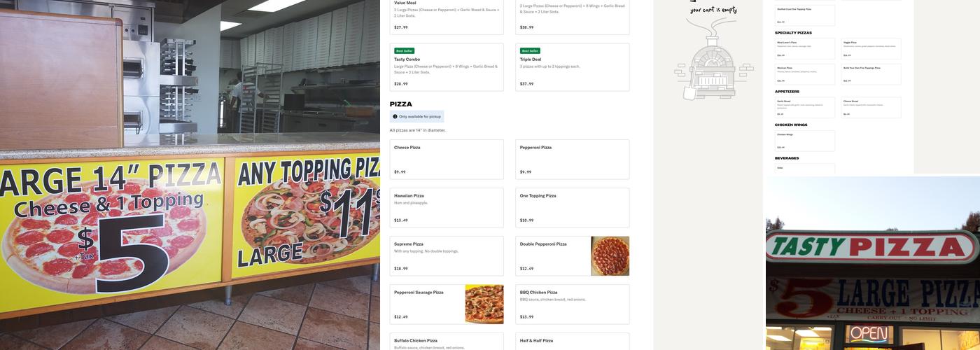Choose the One Topping Pizza card
This screenshot has height=350, width=980.
coord(572,208)
